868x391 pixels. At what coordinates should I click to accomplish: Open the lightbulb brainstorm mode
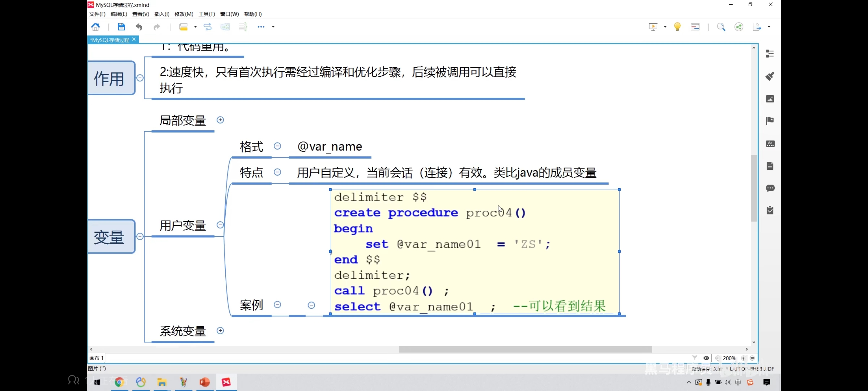coord(677,27)
